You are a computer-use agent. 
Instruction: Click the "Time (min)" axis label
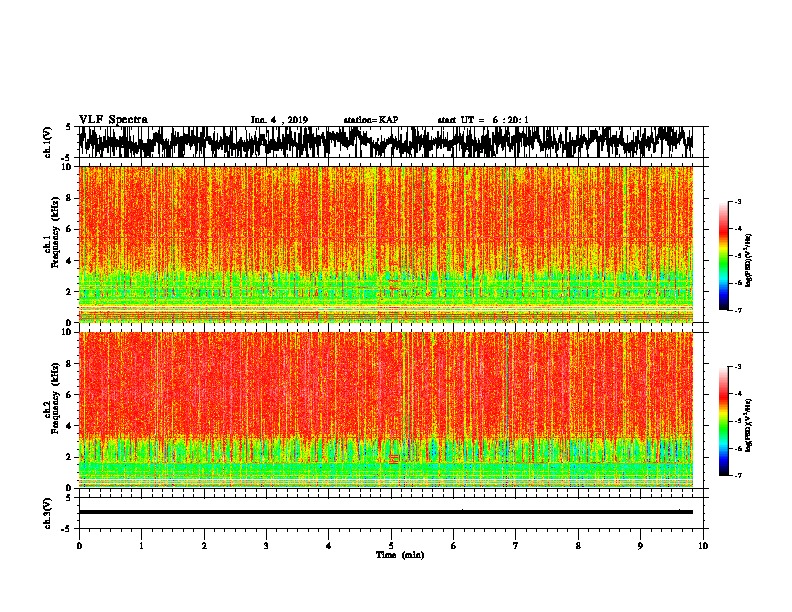(x=400, y=555)
